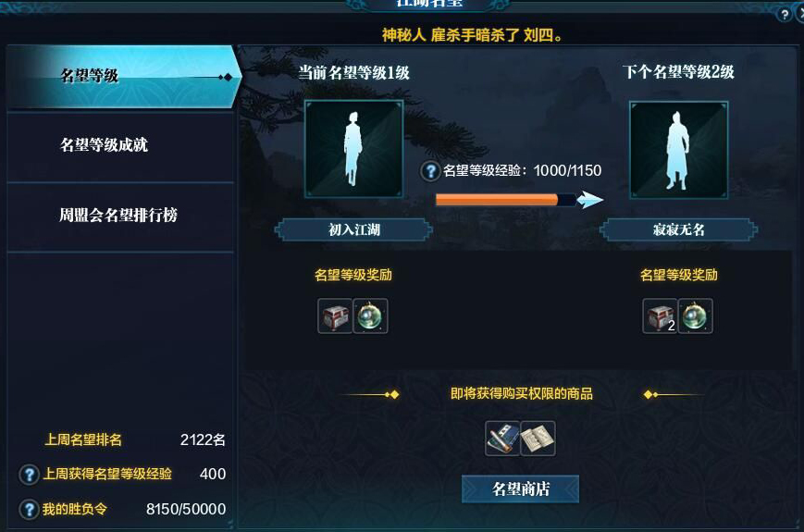Select the chest reward with quantity 2
The image size is (804, 532).
point(660,316)
